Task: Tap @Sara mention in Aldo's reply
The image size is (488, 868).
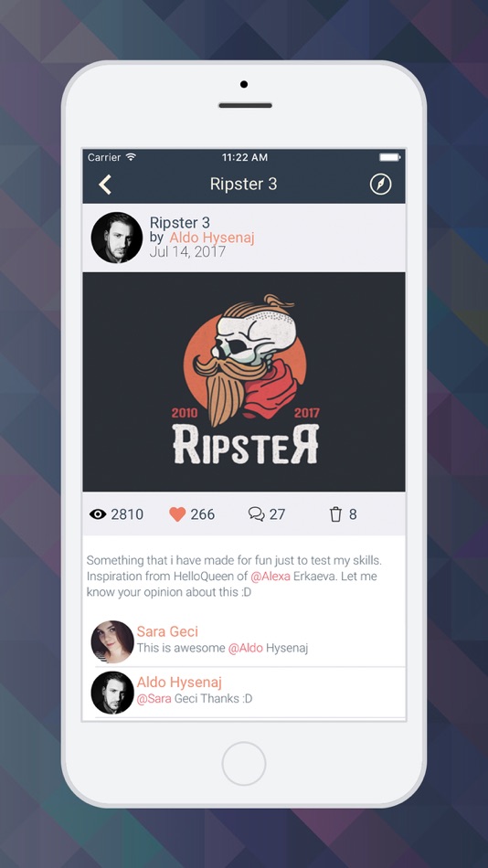Action: (154, 699)
